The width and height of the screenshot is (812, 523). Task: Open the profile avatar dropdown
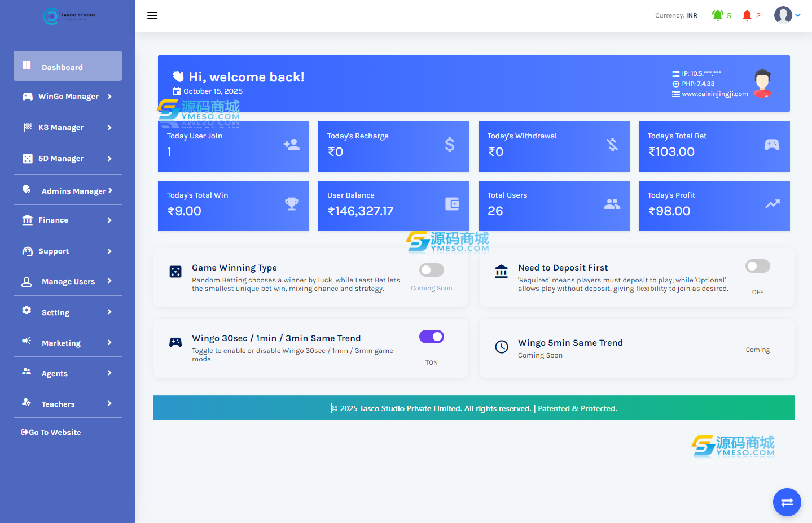pos(787,15)
